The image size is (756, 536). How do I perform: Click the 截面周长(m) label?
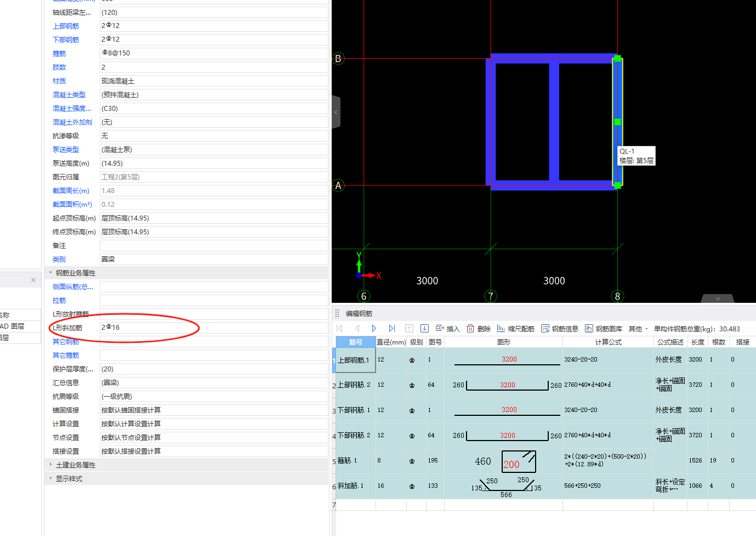[71, 191]
